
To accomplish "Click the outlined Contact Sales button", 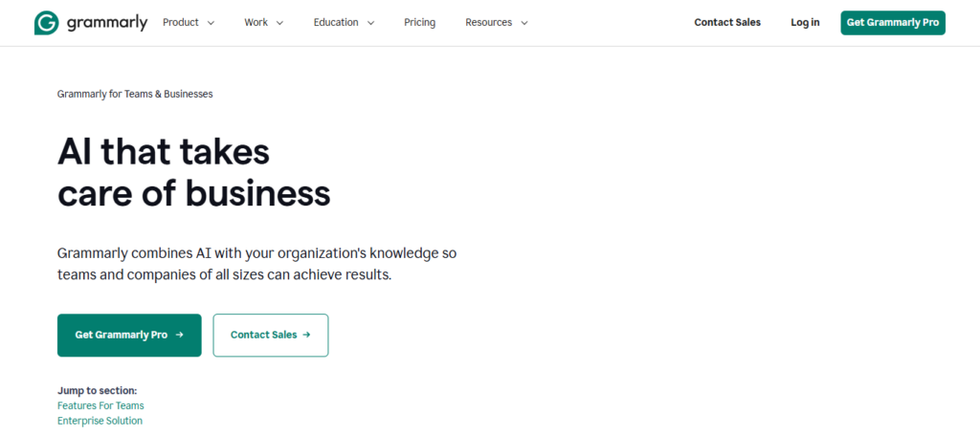I will click(x=271, y=336).
